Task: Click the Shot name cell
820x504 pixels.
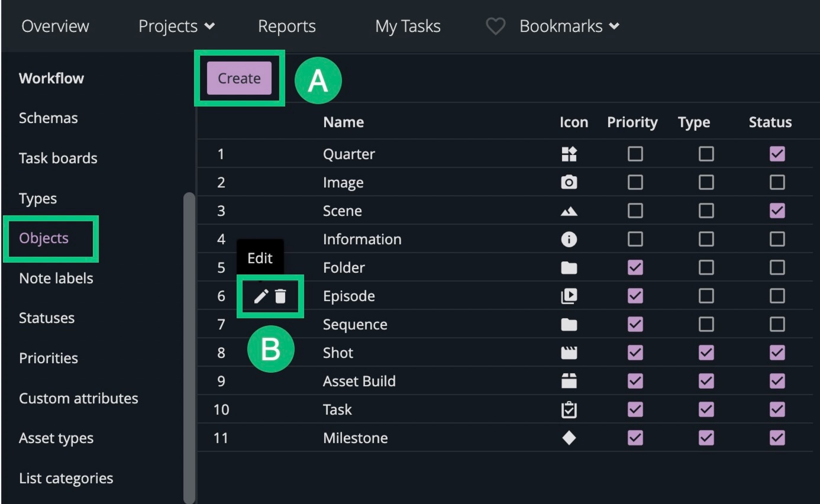Action: tap(338, 353)
